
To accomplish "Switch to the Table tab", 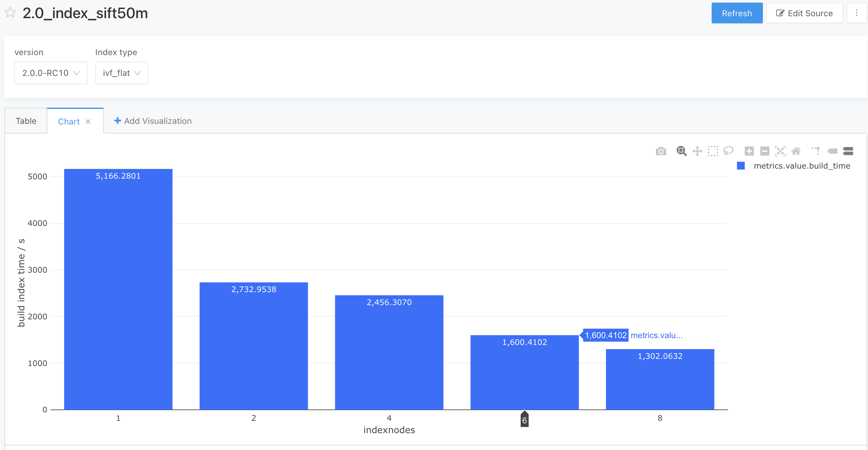I will (26, 121).
